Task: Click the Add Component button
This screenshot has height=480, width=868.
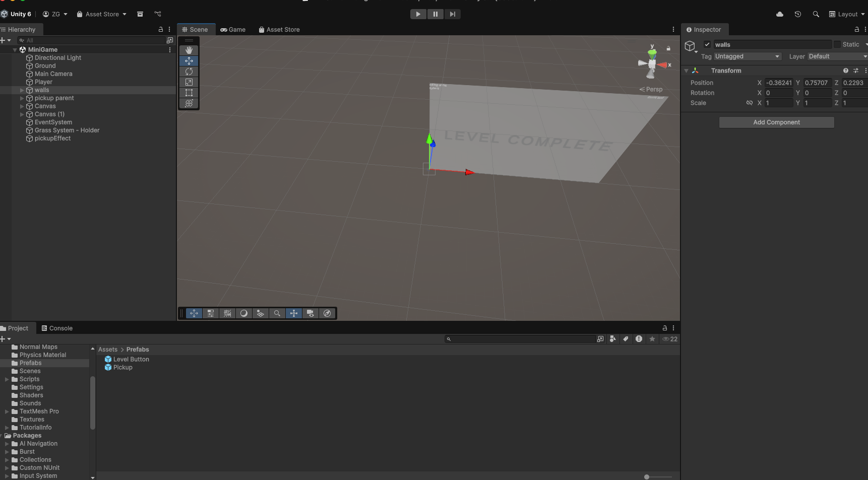Action: (776, 122)
